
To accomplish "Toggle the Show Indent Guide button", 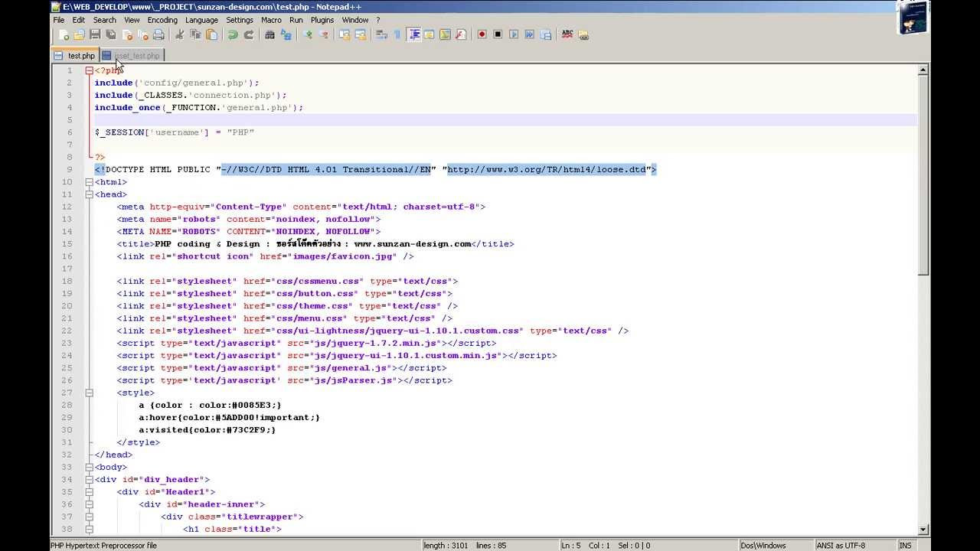I will click(414, 34).
